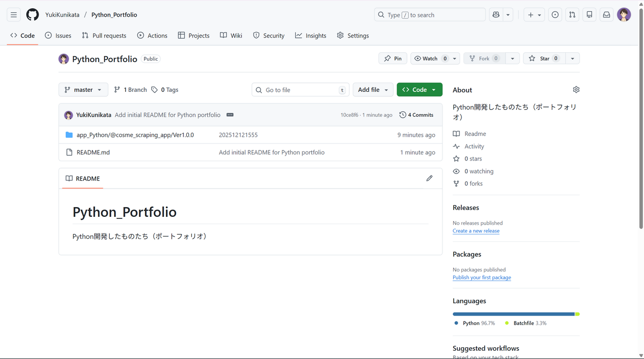Open the Code tab
This screenshot has width=644, height=359.
22,36
